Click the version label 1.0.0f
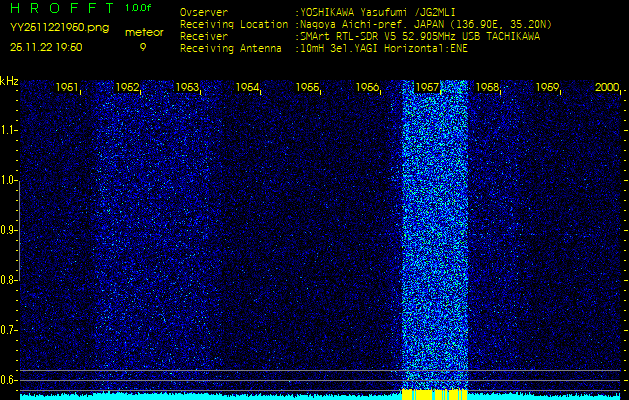Screen dimensions: 629x400 [138, 8]
